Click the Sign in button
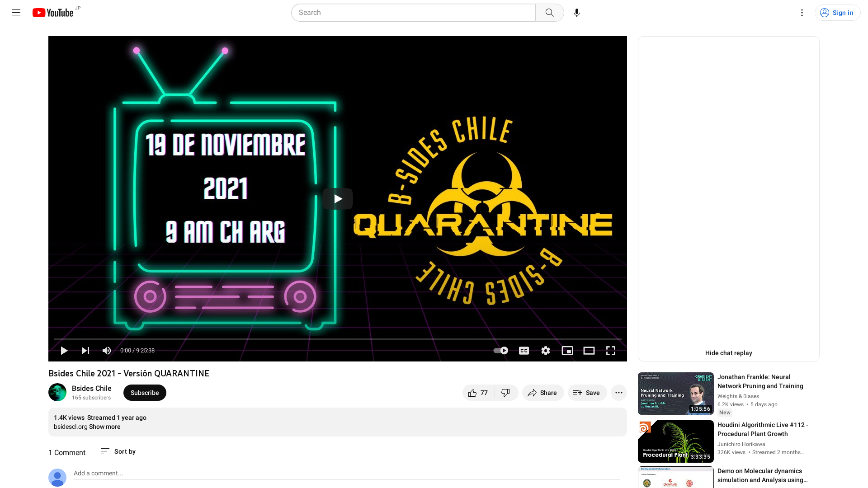 pos(837,13)
